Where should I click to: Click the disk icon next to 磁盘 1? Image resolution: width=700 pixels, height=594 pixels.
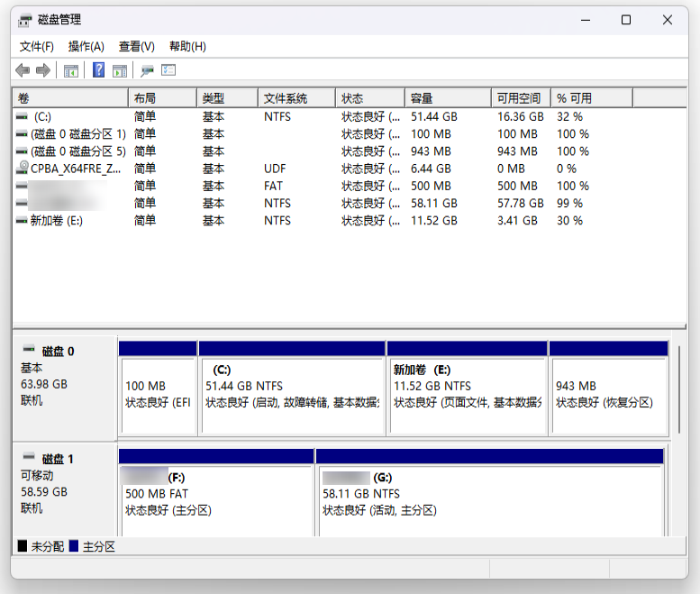point(29,456)
